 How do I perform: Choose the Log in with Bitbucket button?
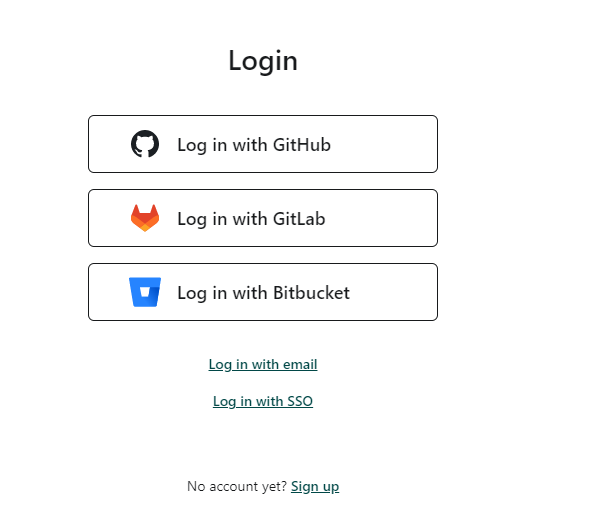(263, 292)
